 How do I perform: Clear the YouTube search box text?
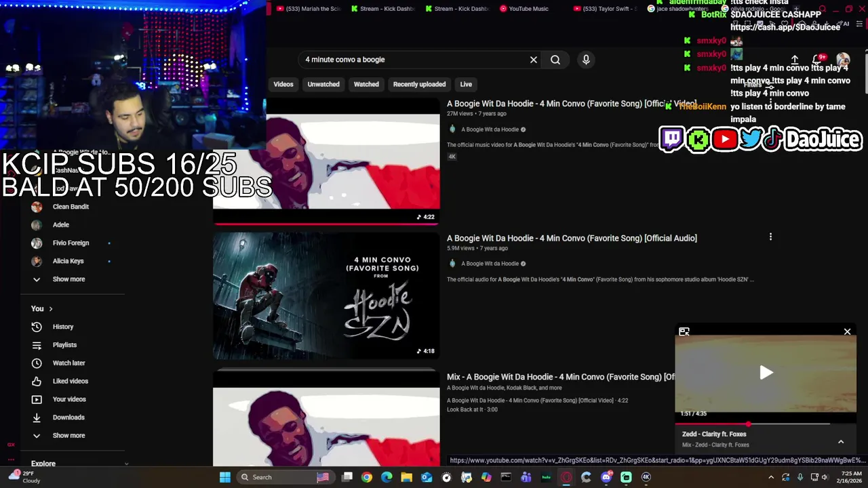pos(534,60)
